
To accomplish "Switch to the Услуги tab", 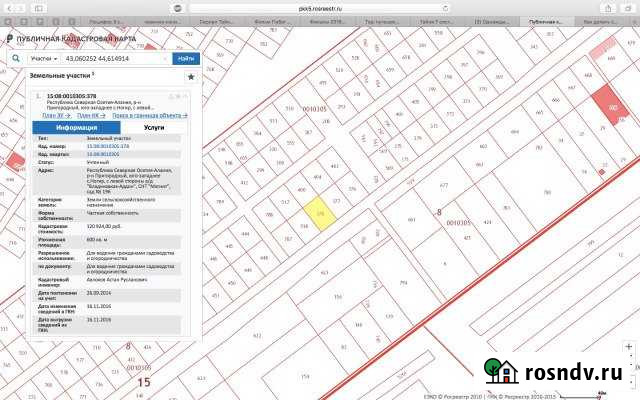I will point(154,128).
